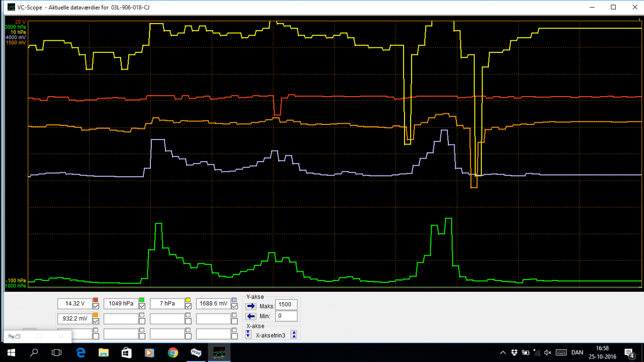Open the VCDS app icon in taskbar
This screenshot has height=362, width=644.
tap(196, 352)
